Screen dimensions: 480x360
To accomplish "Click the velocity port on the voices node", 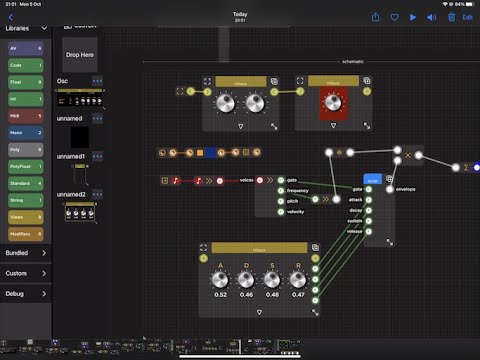I will (x=281, y=212).
